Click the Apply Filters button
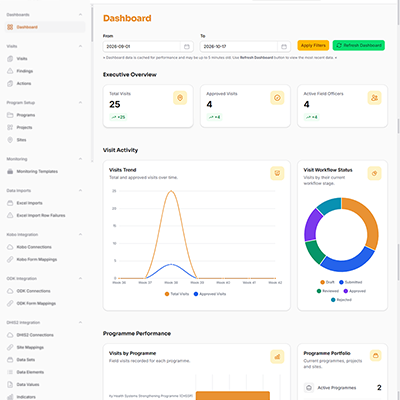 click(313, 45)
